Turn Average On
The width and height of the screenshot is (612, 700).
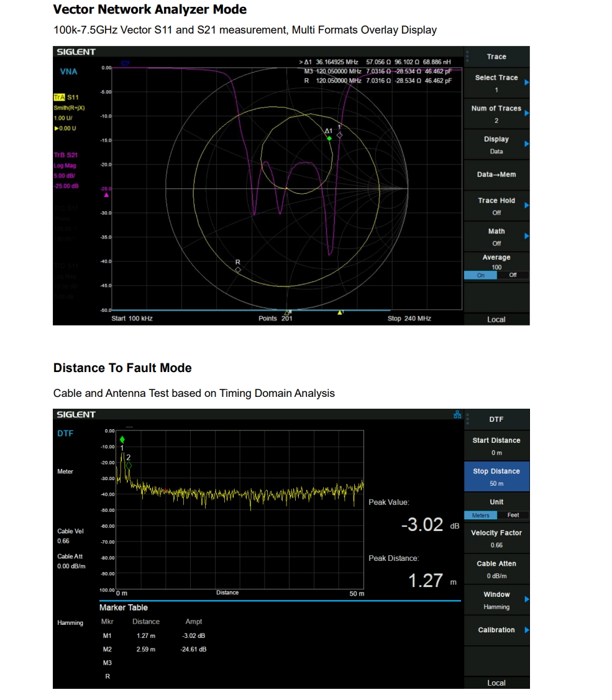click(481, 275)
